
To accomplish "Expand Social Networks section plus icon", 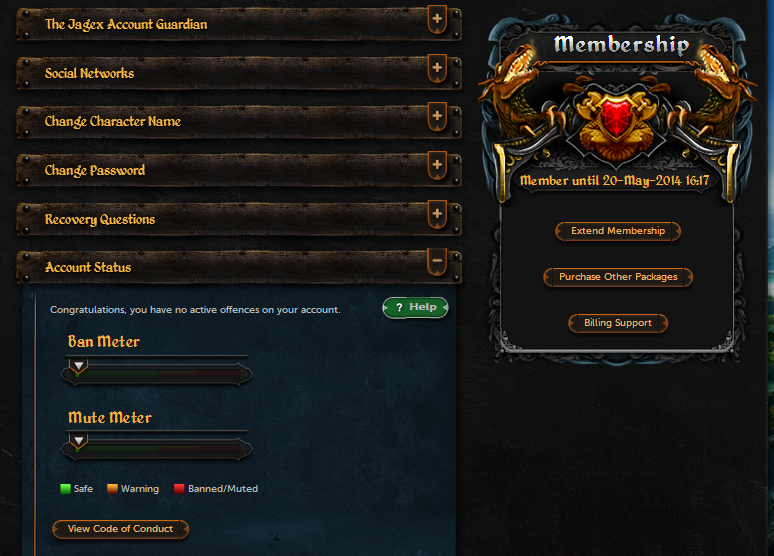I will pyautogui.click(x=437, y=68).
